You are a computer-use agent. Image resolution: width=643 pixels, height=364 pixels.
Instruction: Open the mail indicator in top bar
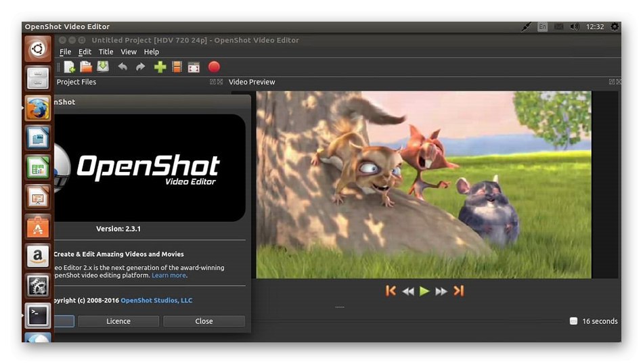coord(558,26)
